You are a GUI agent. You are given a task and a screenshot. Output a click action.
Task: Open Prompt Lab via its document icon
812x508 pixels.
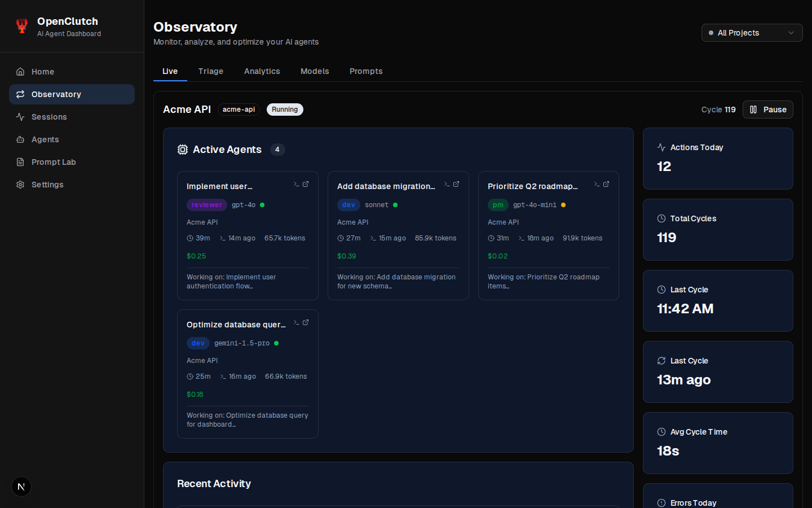tap(20, 162)
